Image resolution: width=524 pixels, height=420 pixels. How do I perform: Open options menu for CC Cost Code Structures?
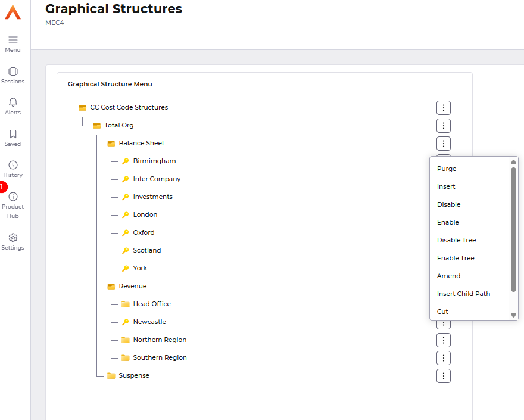(444, 108)
